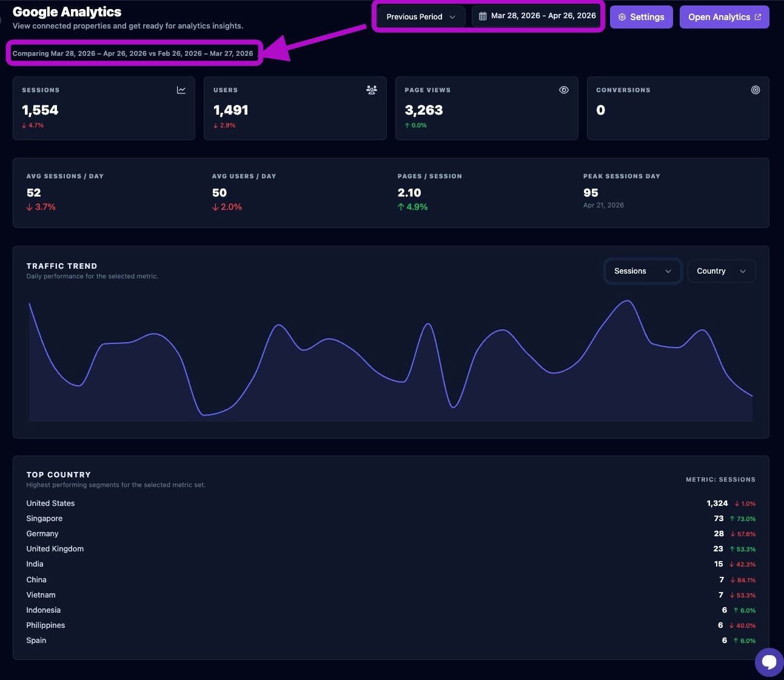
Task: Open the chat bubble widget
Action: pos(769,662)
